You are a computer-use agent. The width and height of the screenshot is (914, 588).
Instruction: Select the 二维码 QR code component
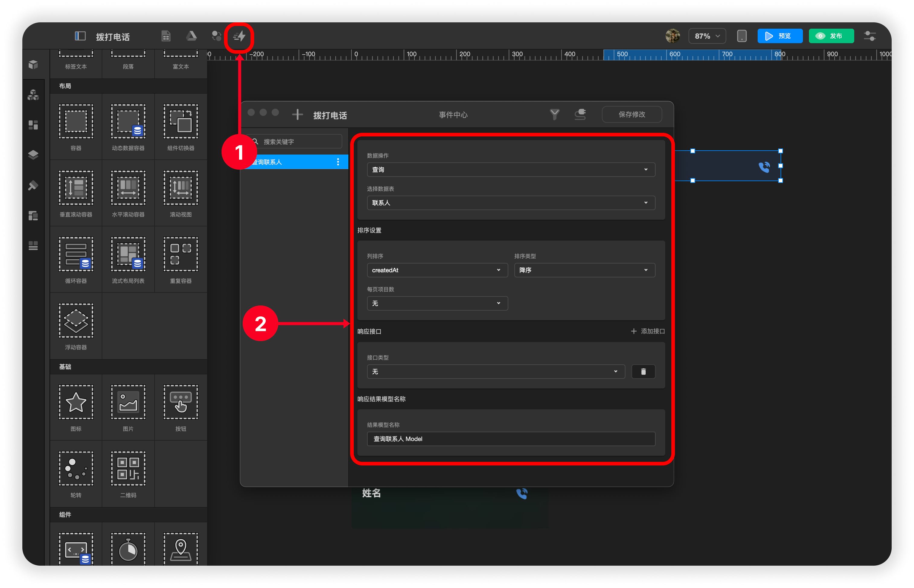click(x=128, y=474)
